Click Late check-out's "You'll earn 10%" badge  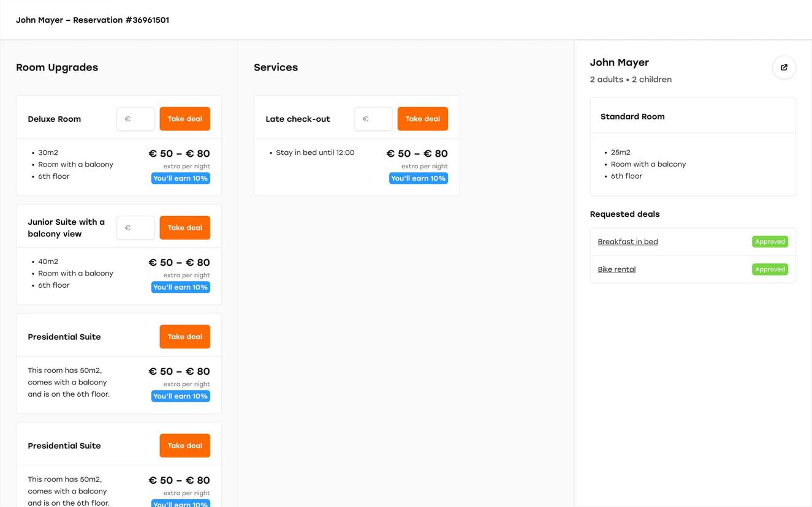pyautogui.click(x=419, y=178)
